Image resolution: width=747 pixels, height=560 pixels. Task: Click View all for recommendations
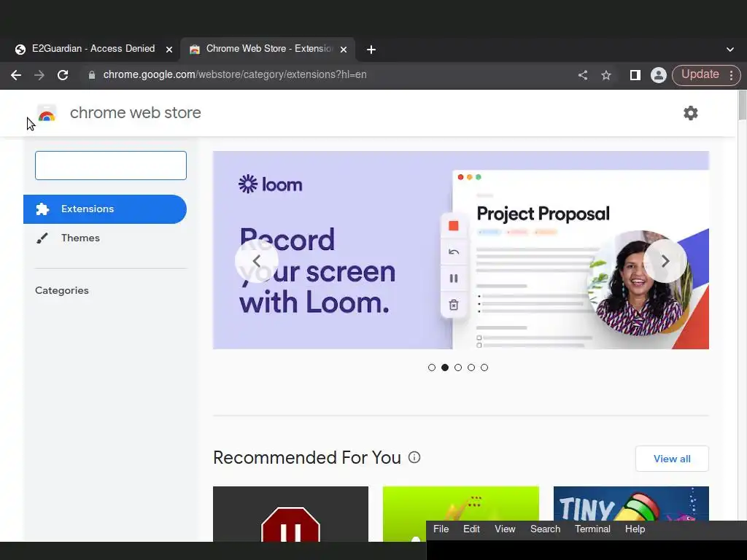point(672,459)
